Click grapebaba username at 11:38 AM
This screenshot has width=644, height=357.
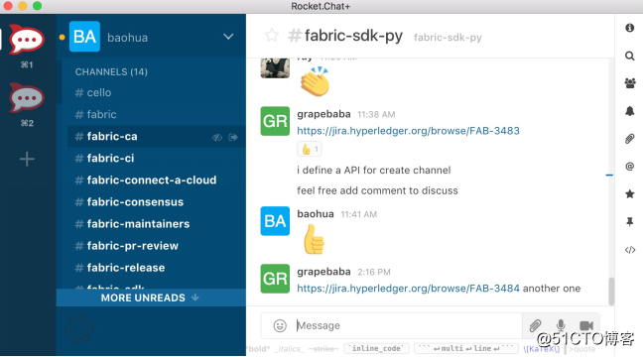(323, 114)
